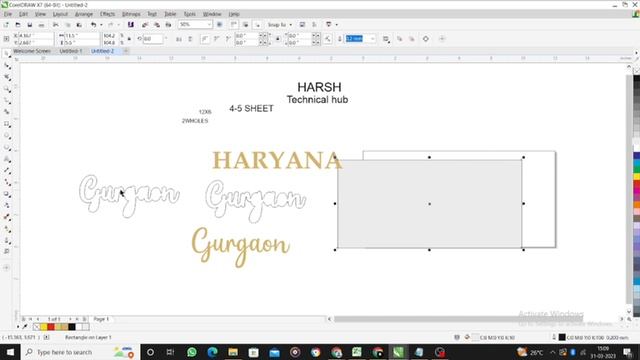The width and height of the screenshot is (640, 360).
Task: Click the Import toolbar icon
Action: tap(145, 25)
